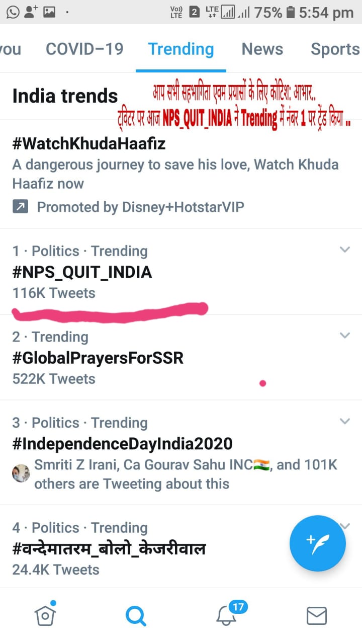Tap the promoted arrow icon by Disney+HotstarVIP
362x644 pixels.
pos(20,207)
